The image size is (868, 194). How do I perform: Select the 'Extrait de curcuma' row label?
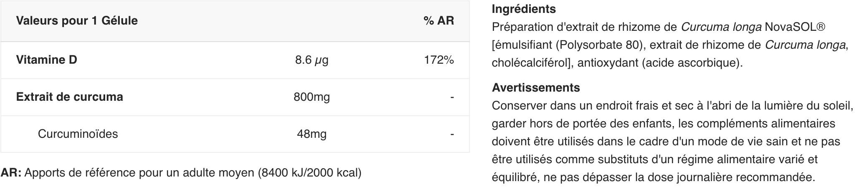[x=69, y=97]
